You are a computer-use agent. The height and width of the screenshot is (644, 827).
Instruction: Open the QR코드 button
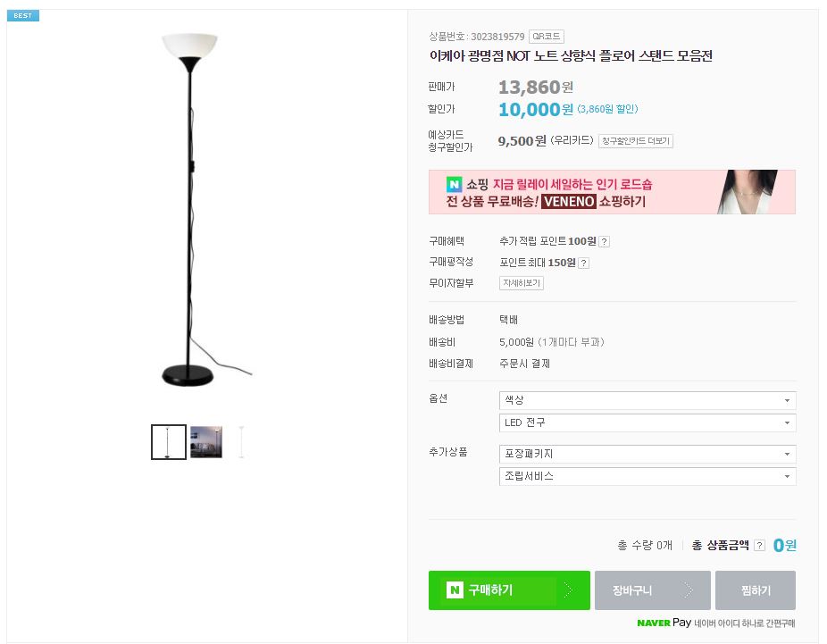[547, 37]
